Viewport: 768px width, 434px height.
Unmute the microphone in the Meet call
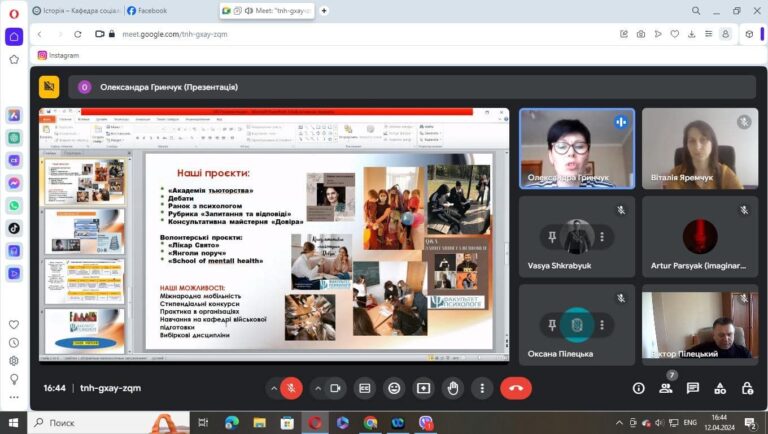291,388
